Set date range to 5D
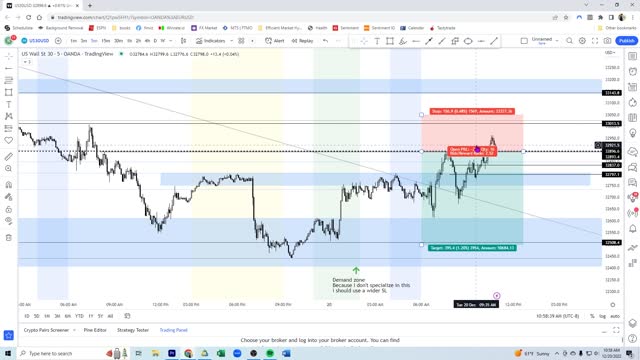The width and height of the screenshot is (640, 360). (x=37, y=316)
